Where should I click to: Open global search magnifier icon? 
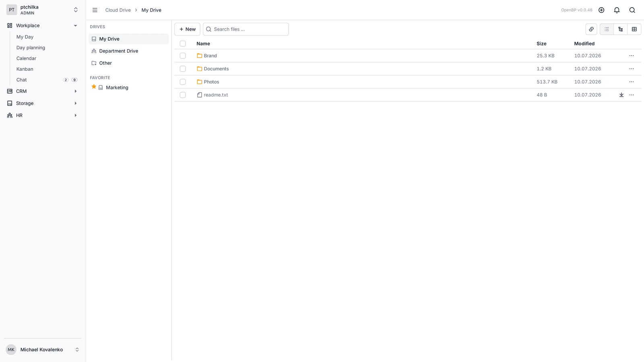[x=632, y=10]
